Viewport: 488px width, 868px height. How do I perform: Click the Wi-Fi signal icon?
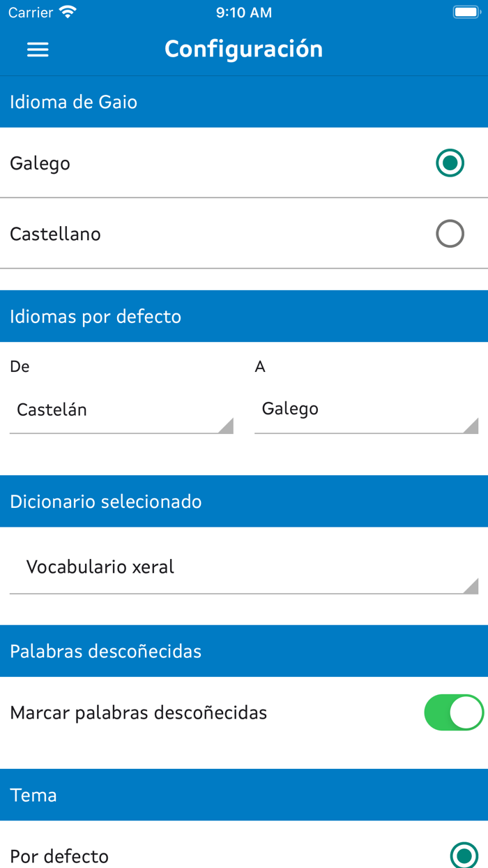(66, 11)
